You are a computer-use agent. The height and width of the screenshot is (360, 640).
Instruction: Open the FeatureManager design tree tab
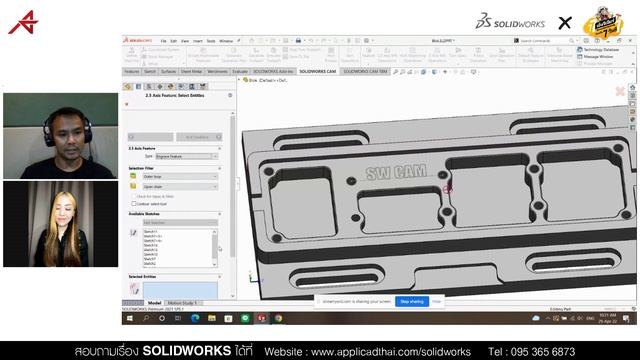pyautogui.click(x=128, y=87)
